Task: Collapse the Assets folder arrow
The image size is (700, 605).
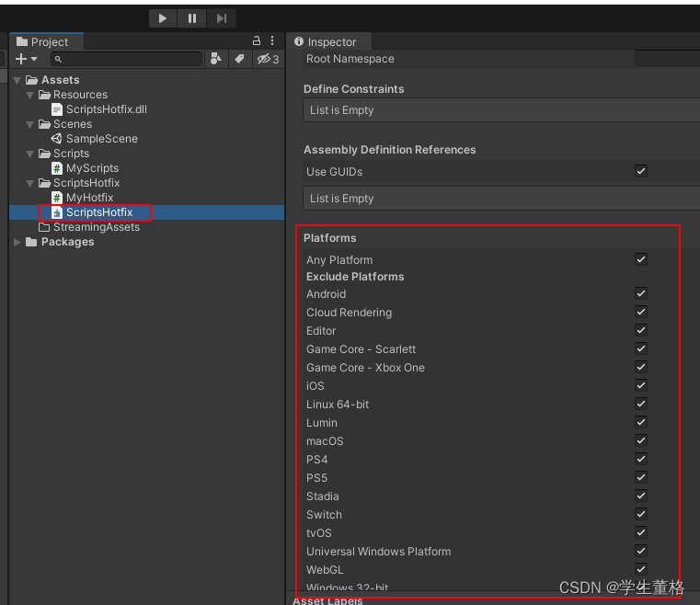Action: pyautogui.click(x=17, y=80)
